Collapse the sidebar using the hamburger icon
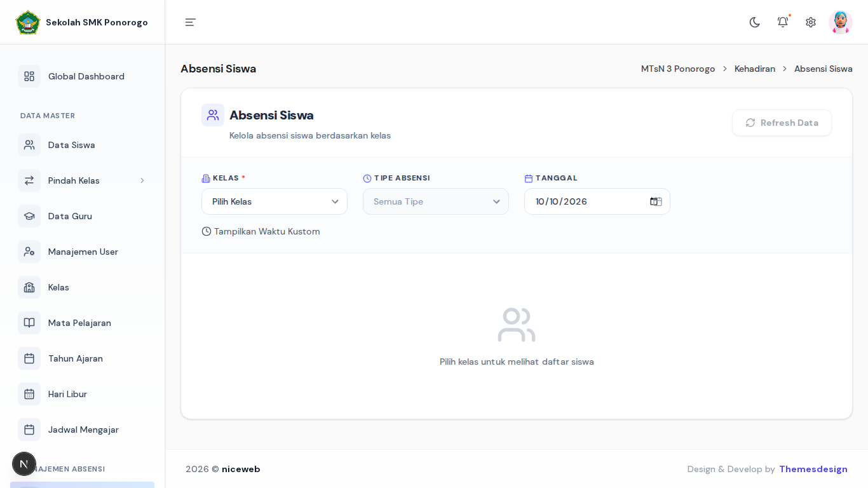 pos(191,22)
